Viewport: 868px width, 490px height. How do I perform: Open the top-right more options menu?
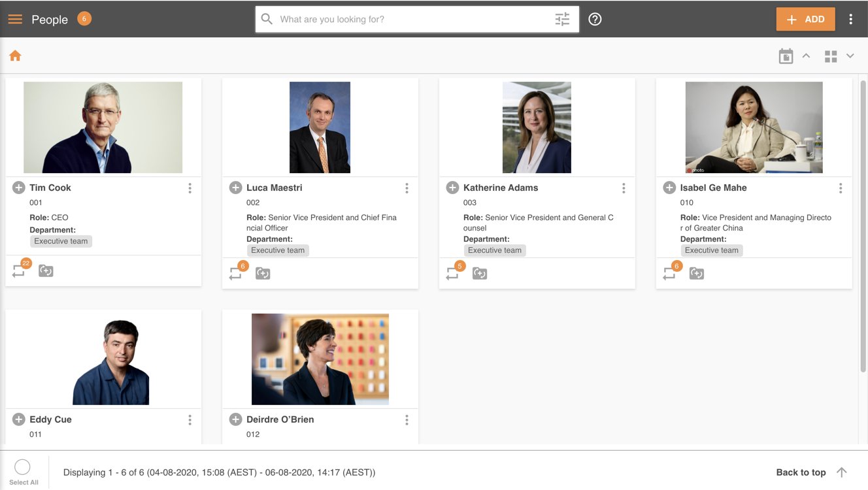851,20
